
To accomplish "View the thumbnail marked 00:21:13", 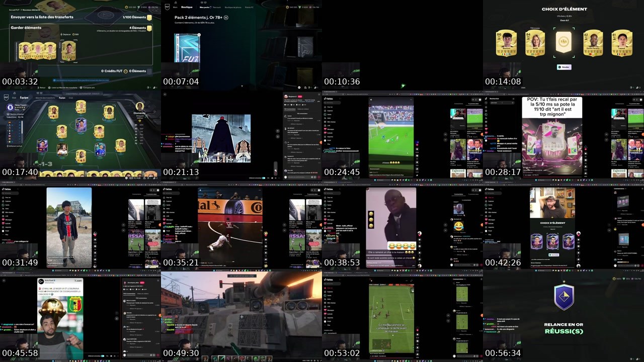I will pyautogui.click(x=242, y=136).
